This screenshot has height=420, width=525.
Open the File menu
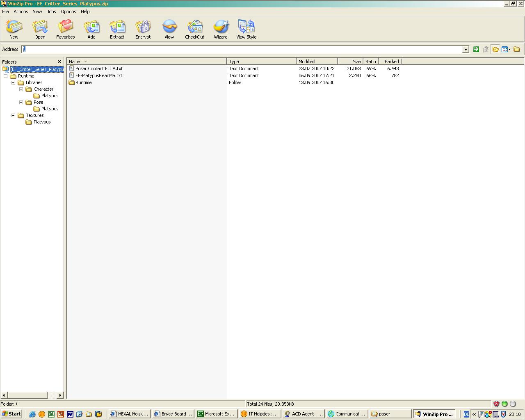(5, 11)
